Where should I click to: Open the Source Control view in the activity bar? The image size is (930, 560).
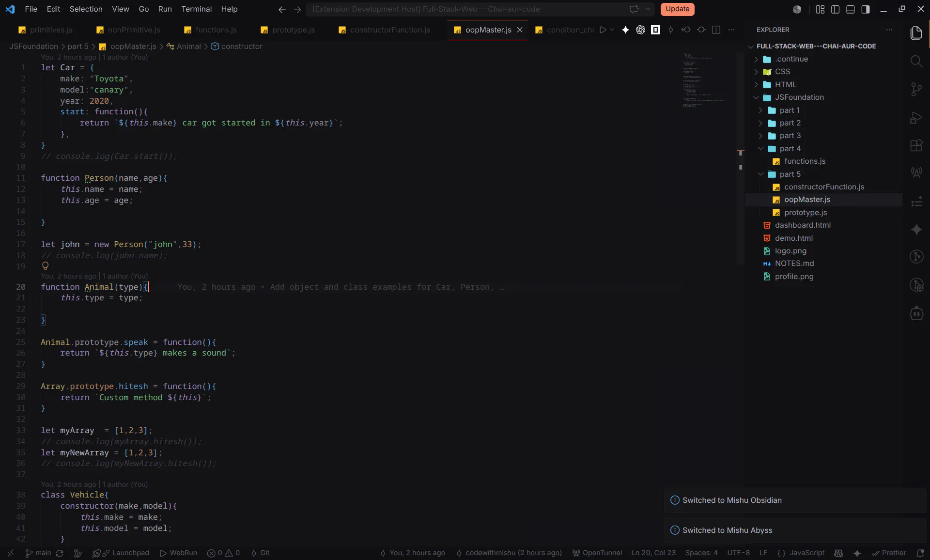[916, 89]
